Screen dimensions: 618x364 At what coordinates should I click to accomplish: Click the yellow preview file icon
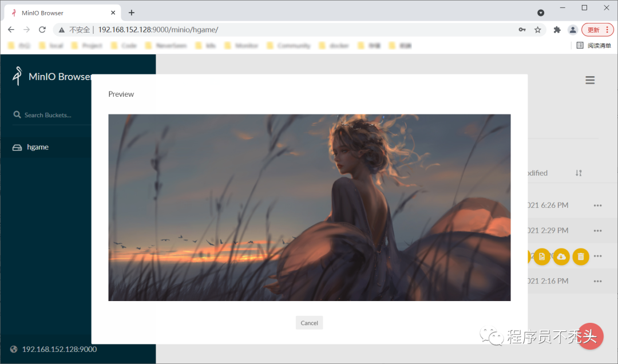tap(542, 257)
